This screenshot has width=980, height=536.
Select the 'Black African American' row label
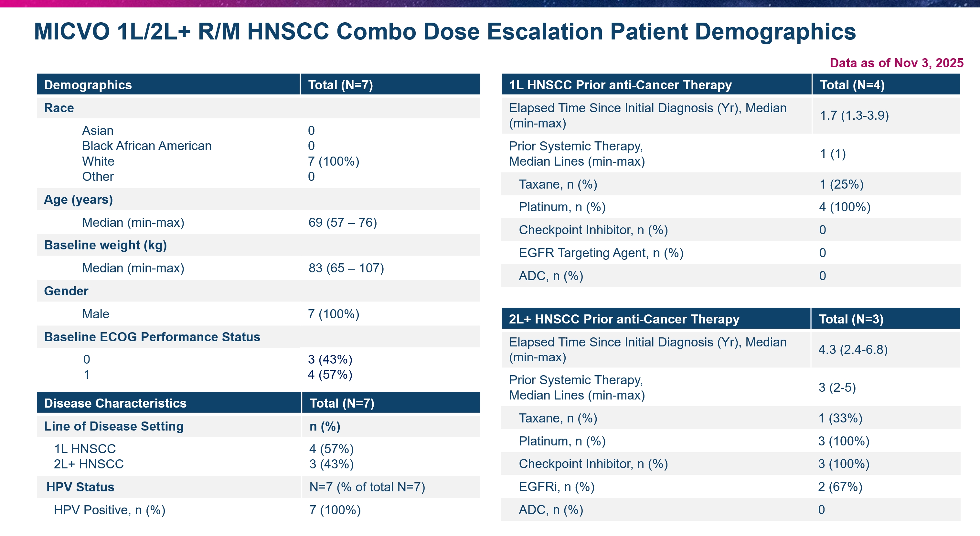click(146, 146)
